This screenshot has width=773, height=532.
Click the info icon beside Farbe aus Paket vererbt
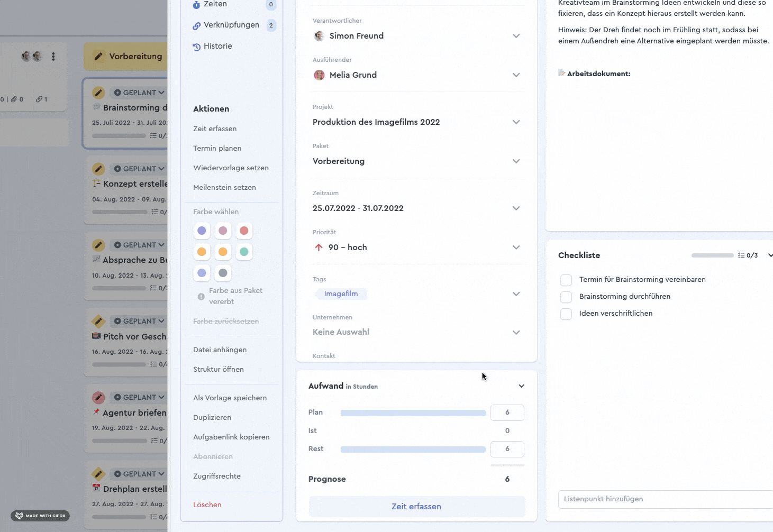[x=201, y=297]
